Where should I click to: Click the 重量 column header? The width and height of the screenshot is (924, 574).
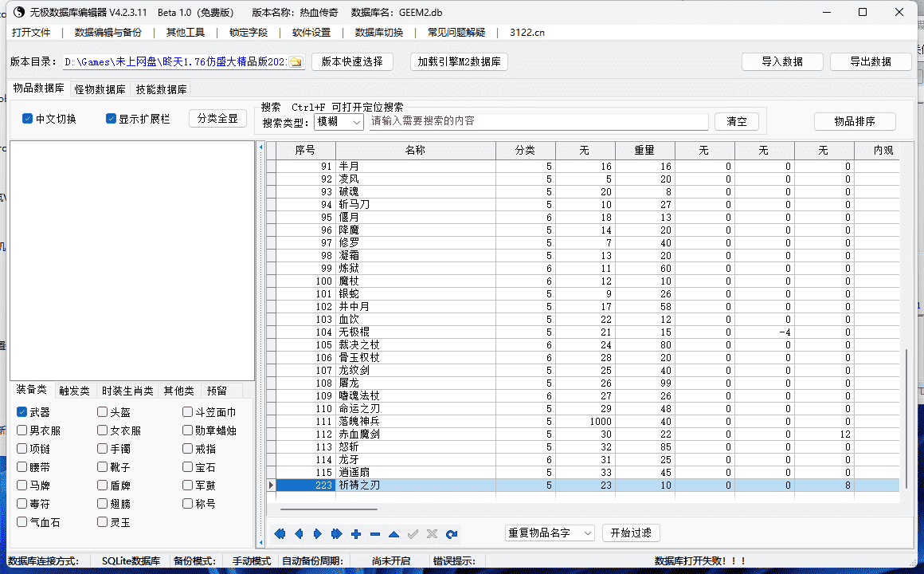click(x=644, y=151)
